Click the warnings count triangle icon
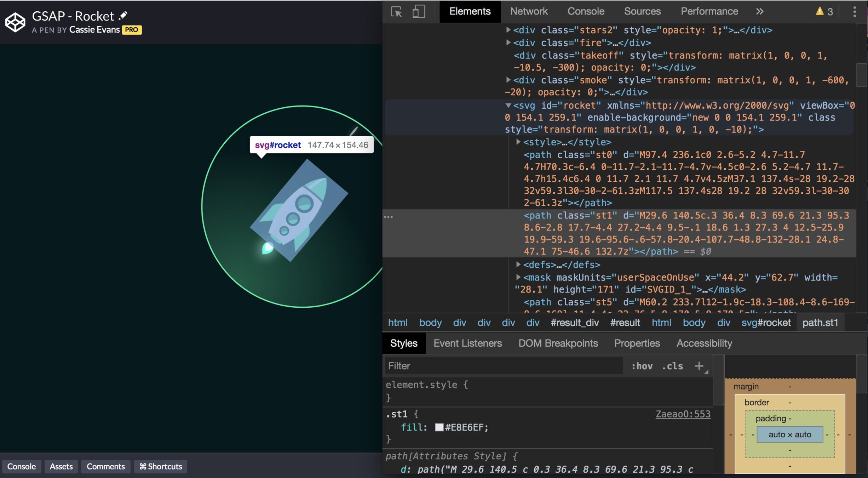This screenshot has width=868, height=478. 820,12
